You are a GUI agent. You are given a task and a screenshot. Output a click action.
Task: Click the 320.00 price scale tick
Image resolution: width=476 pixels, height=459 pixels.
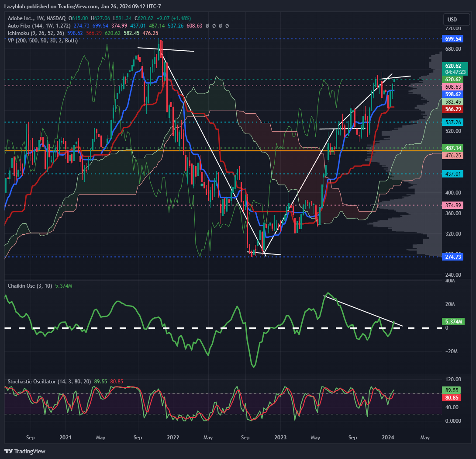pyautogui.click(x=453, y=234)
